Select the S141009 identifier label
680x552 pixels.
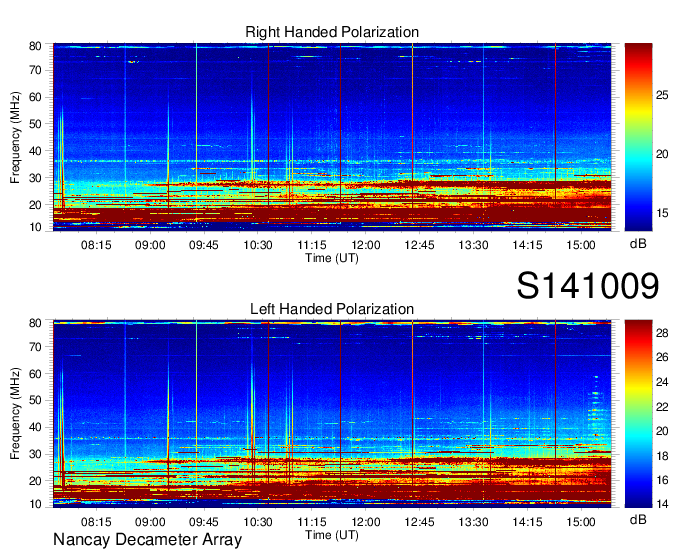click(x=588, y=286)
